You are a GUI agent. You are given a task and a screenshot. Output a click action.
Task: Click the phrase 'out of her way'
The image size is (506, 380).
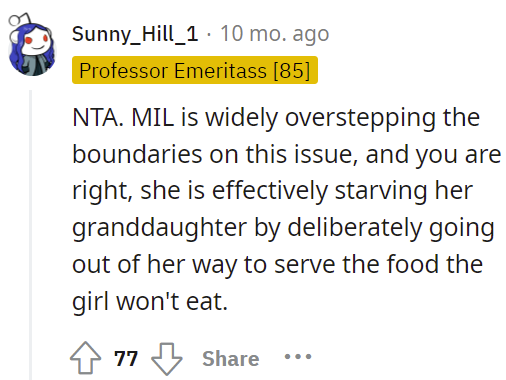click(x=155, y=265)
